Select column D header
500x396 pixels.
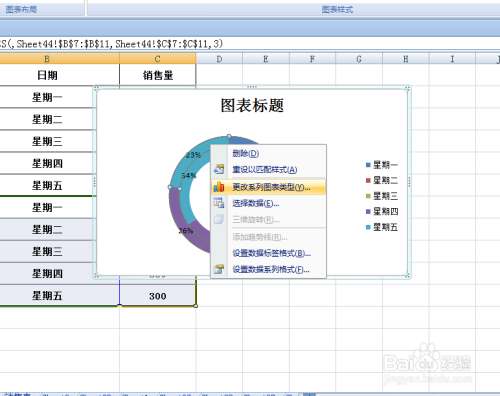click(219, 59)
